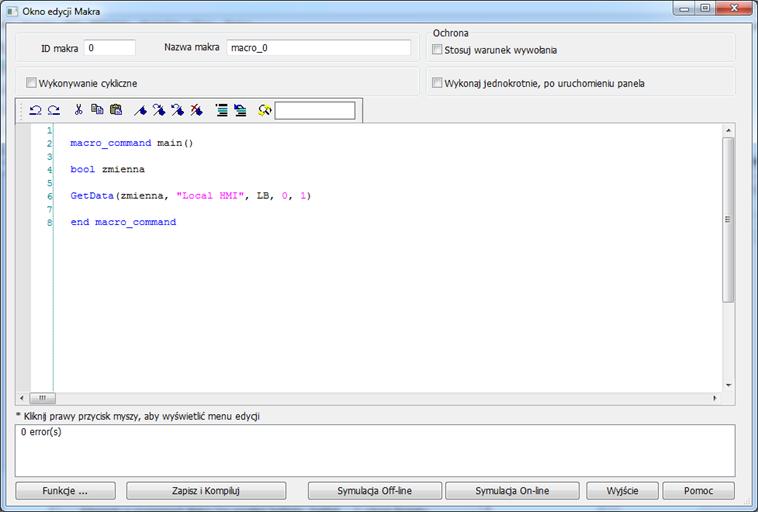
Task: Click the indent lines icon
Action: (221, 110)
